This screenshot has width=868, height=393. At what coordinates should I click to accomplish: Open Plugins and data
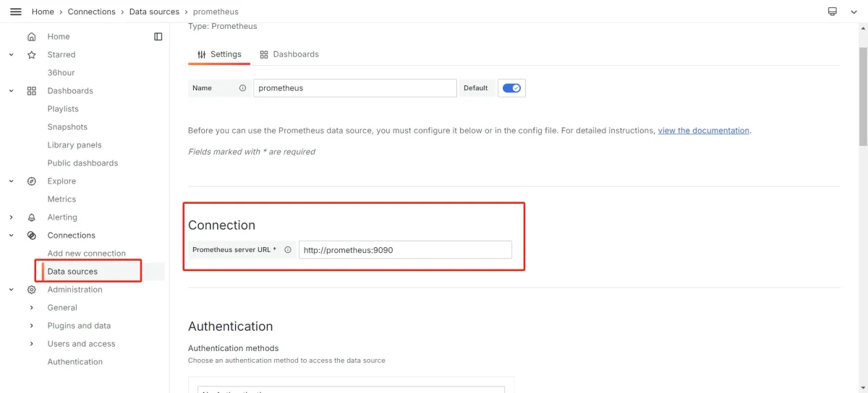coord(79,326)
